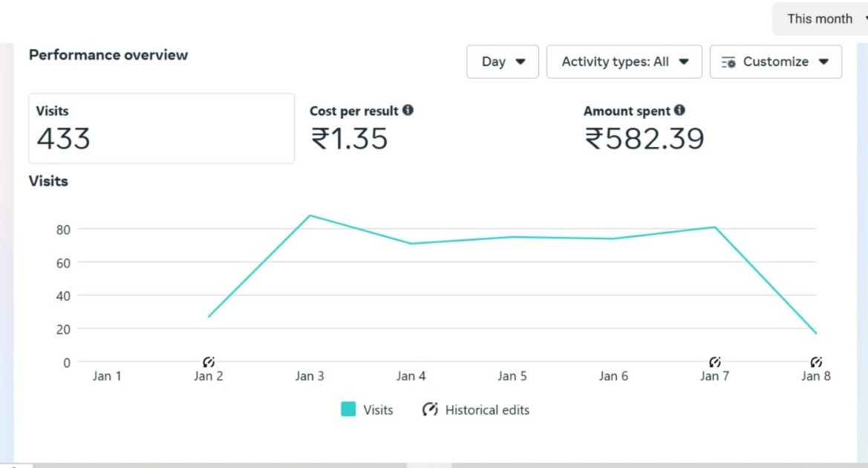
Task: Click the Jan 5 axis label
Action: 512,376
